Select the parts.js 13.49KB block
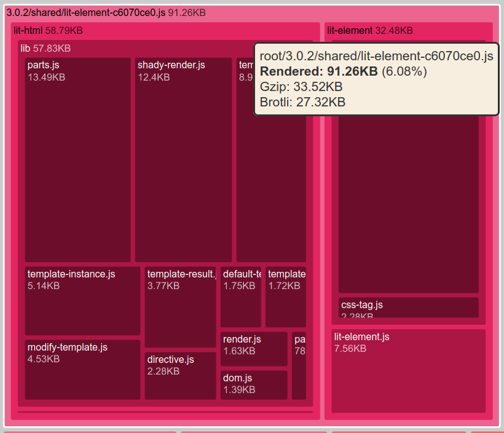The height and width of the screenshot is (433, 504). pyautogui.click(x=78, y=160)
